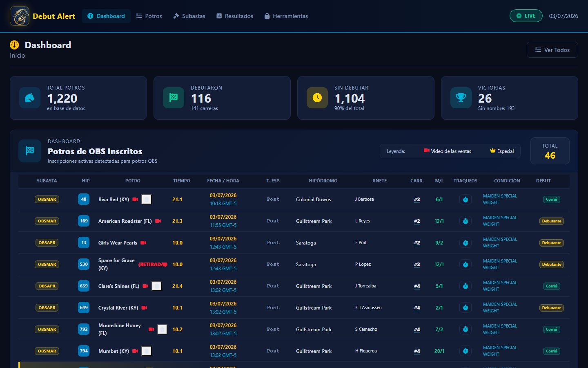Click the OBSMAR badge in Riva Red row
The width and height of the screenshot is (588, 368).
point(47,200)
